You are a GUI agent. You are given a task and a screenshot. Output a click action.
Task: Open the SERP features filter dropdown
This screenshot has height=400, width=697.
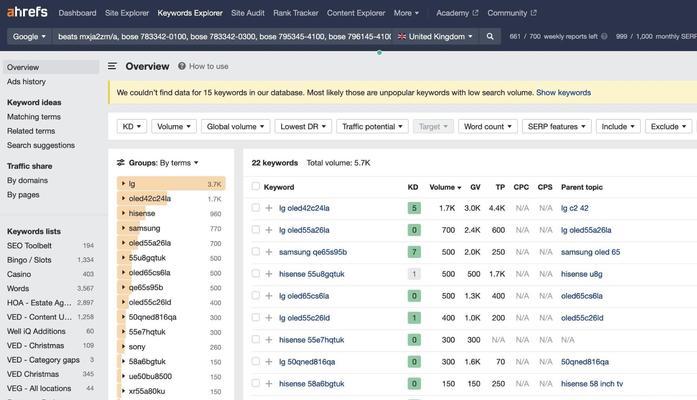557,127
